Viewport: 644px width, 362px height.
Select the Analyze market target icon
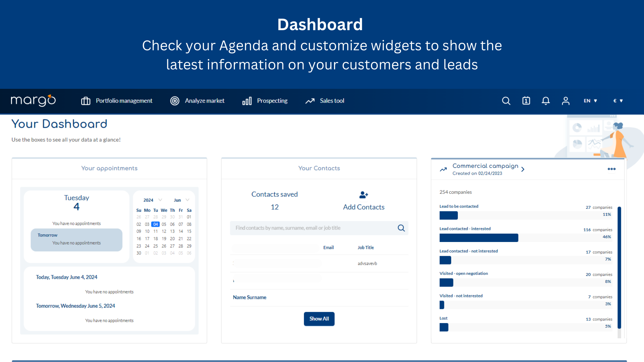175,101
